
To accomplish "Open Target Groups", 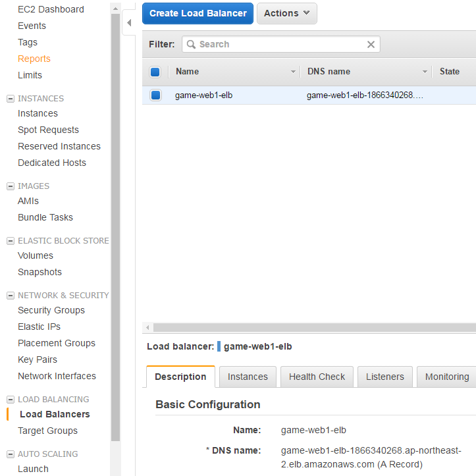I will (x=47, y=431).
